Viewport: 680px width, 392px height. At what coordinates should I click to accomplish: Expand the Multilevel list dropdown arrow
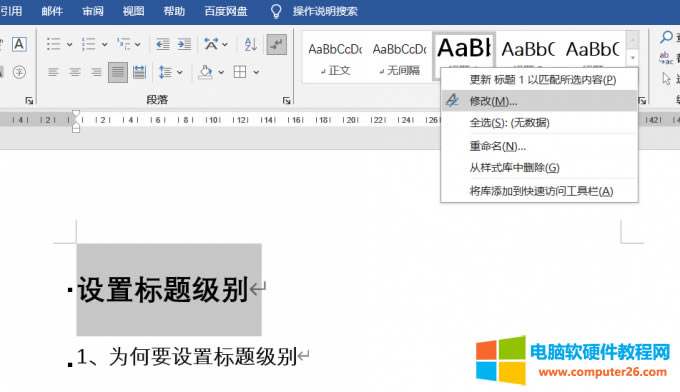tap(137, 44)
